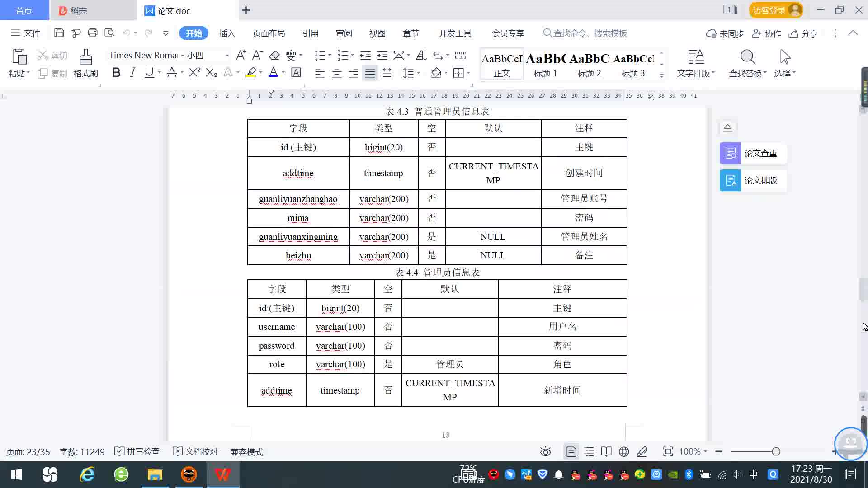Select center alignment icon
868x488 pixels.
click(x=337, y=73)
